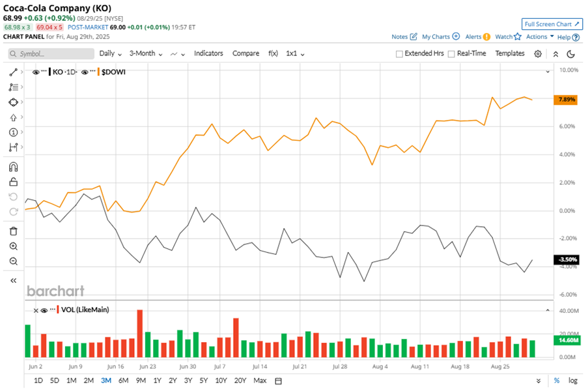Expand the bottom range bar double chevron
Image resolution: width=588 pixels, height=391 pixels.
tap(539, 381)
